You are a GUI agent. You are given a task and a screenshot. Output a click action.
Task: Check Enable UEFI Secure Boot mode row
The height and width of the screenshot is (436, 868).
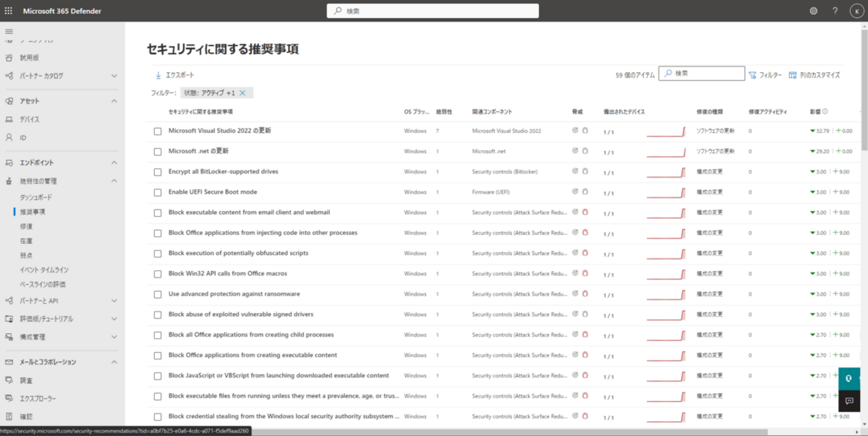coord(158,192)
